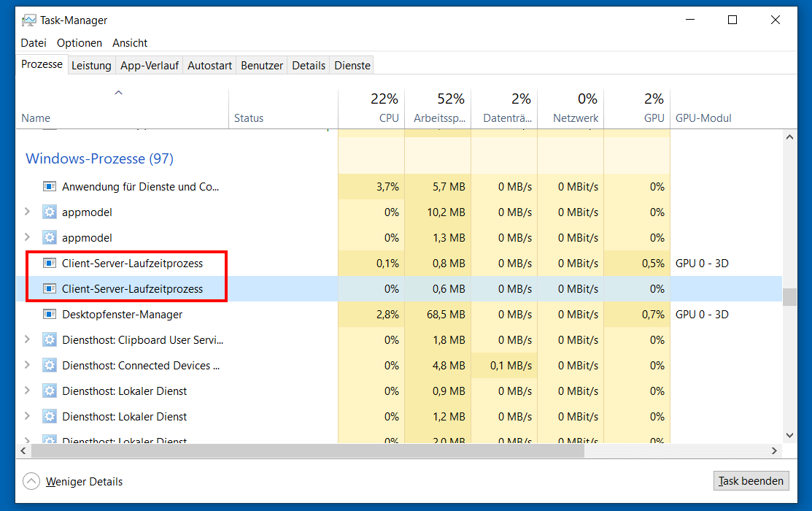Switch to the App-Verlauf tab

(149, 66)
